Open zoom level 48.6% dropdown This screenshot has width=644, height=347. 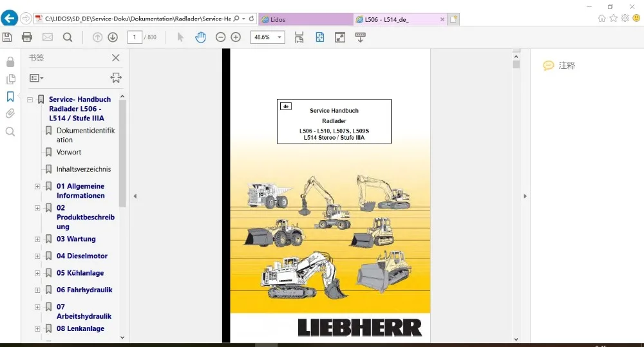268,37
